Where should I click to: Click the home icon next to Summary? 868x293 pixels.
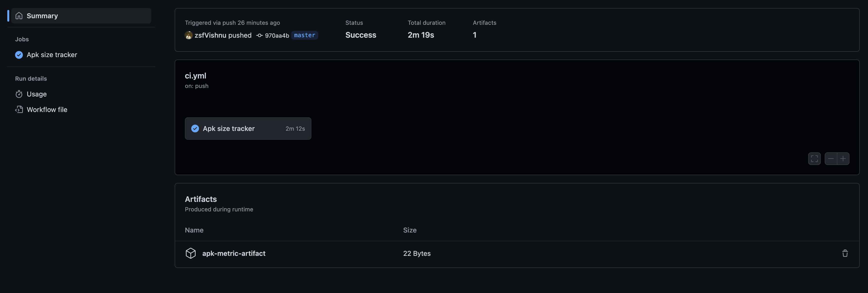[19, 16]
